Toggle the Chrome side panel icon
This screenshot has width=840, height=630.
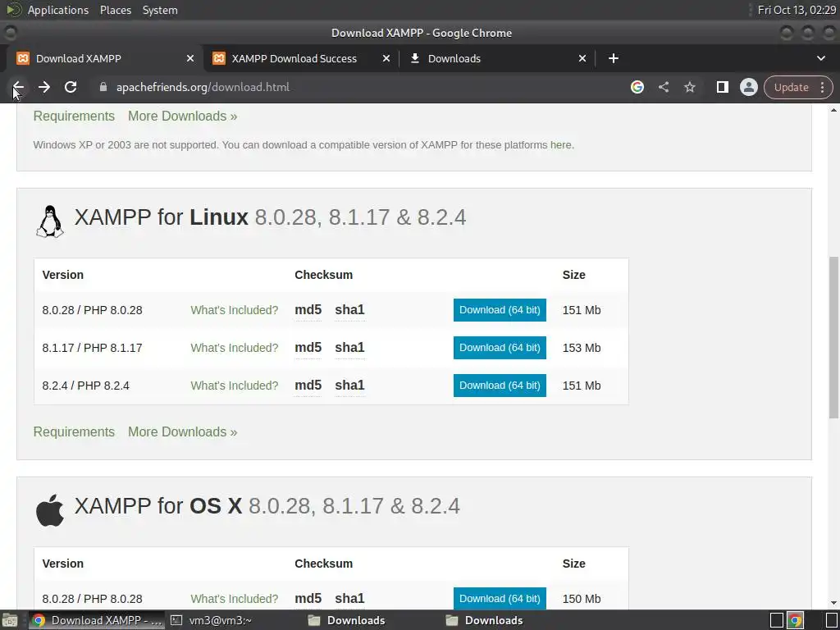pyautogui.click(x=722, y=87)
